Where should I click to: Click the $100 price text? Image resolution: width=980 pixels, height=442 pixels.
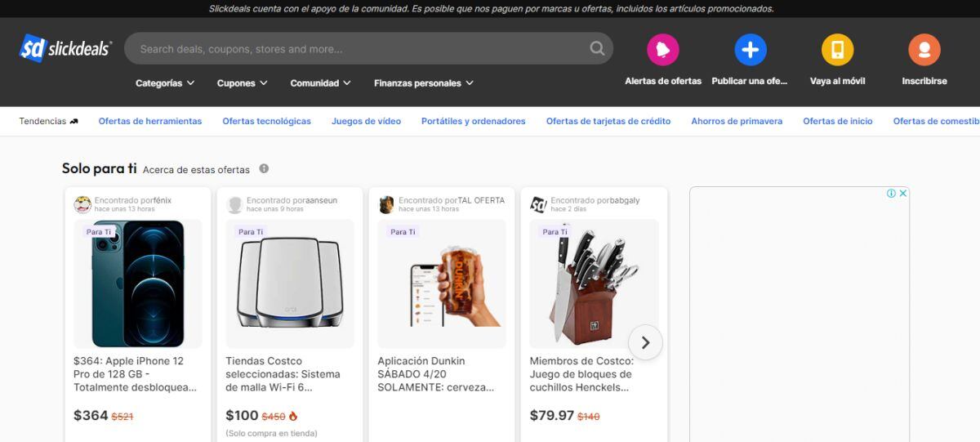pyautogui.click(x=242, y=416)
